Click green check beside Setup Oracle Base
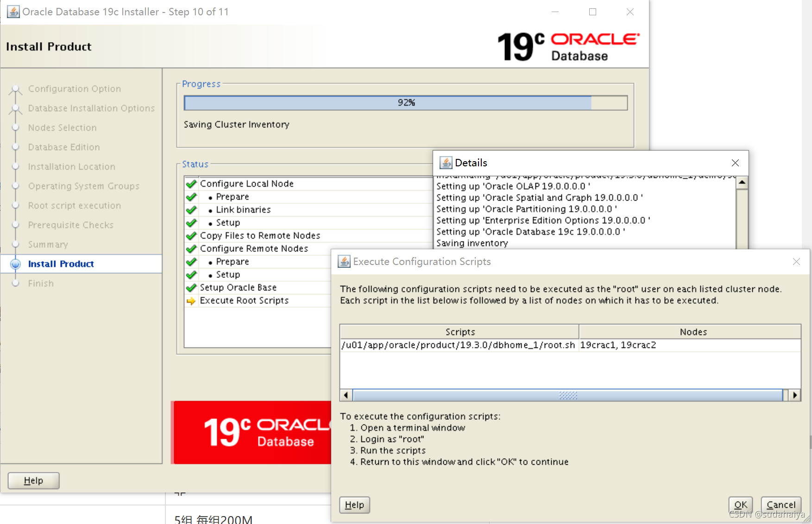The image size is (812, 524). point(191,288)
